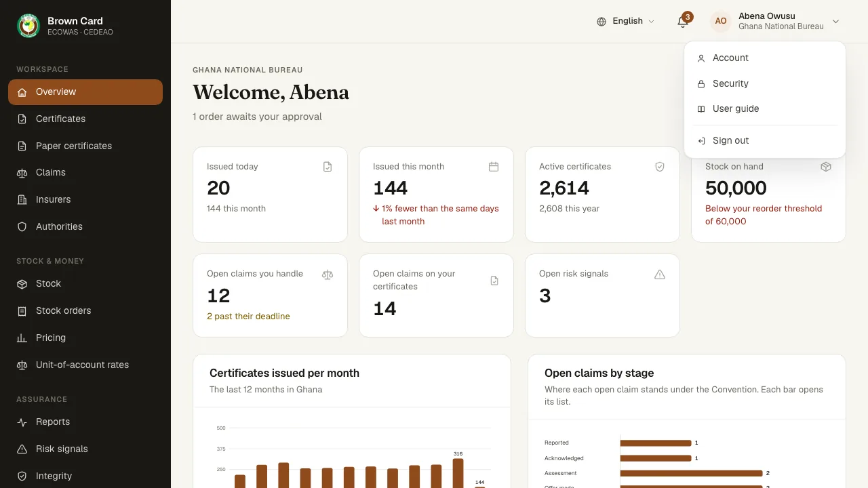This screenshot has width=868, height=488.
Task: Click the Stock orders icon
Action: point(22,311)
